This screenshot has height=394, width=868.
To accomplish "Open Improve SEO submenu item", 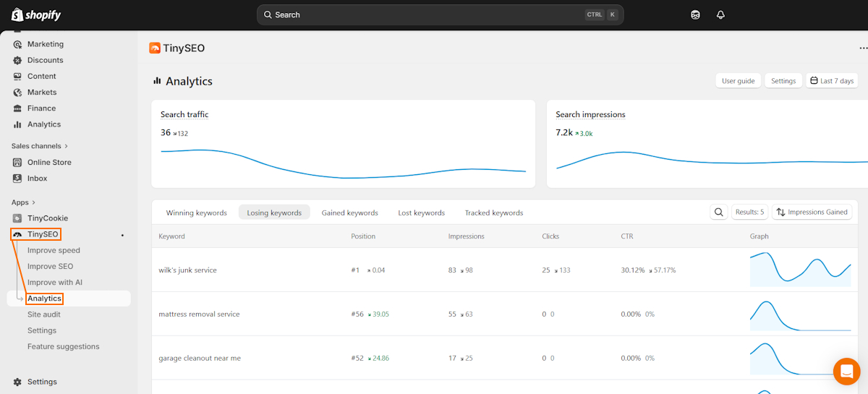I will point(50,266).
